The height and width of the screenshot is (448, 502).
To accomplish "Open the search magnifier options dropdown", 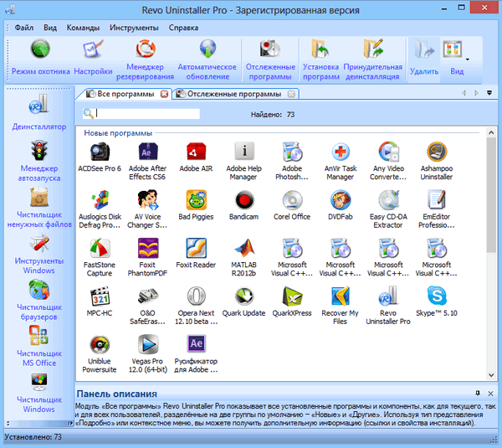I will [89, 114].
